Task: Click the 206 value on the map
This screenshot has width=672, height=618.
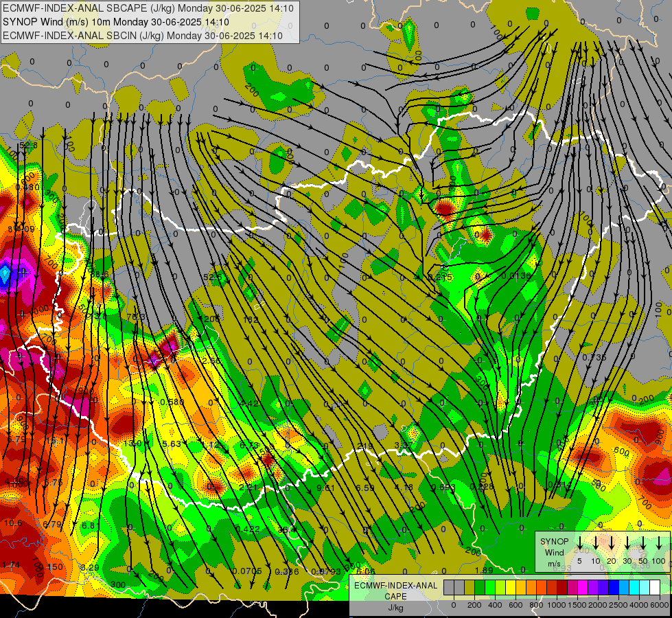Action: [211, 319]
